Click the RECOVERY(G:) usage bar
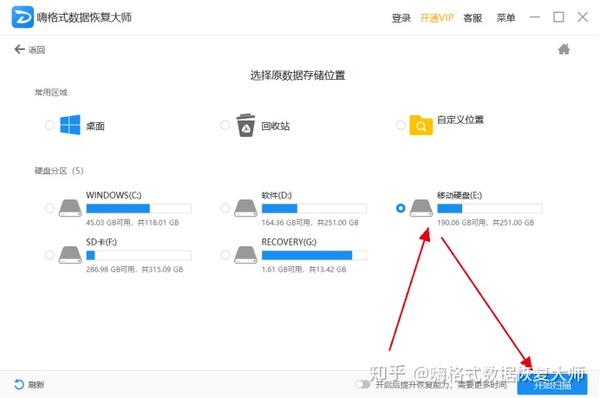Image resolution: width=600 pixels, height=398 pixels. (314, 255)
